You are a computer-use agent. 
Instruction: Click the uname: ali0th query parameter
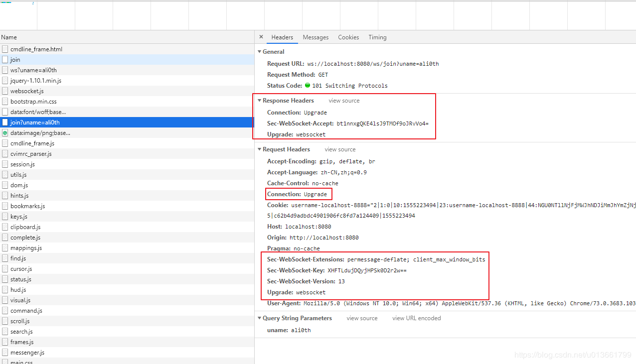289,330
